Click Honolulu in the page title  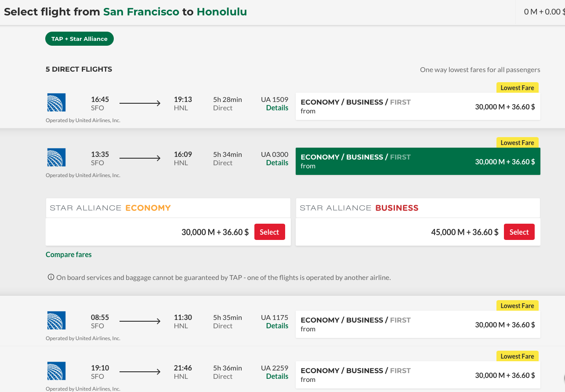click(222, 12)
